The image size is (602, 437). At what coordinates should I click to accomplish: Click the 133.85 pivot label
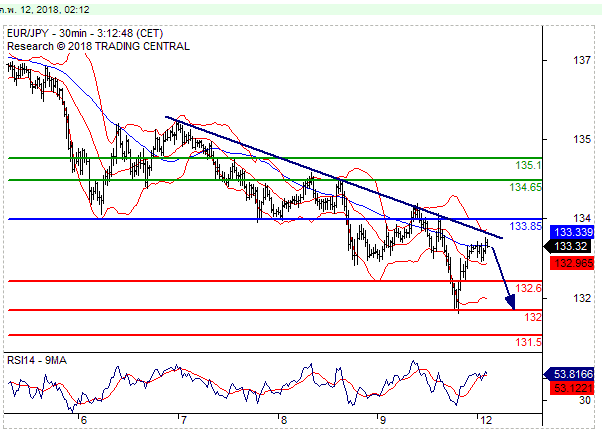click(x=525, y=226)
